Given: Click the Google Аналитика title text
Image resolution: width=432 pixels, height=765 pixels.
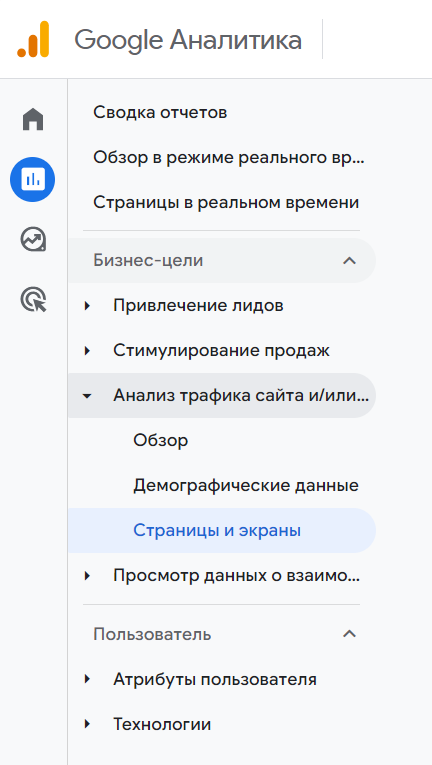Looking at the screenshot, I should tap(188, 40).
